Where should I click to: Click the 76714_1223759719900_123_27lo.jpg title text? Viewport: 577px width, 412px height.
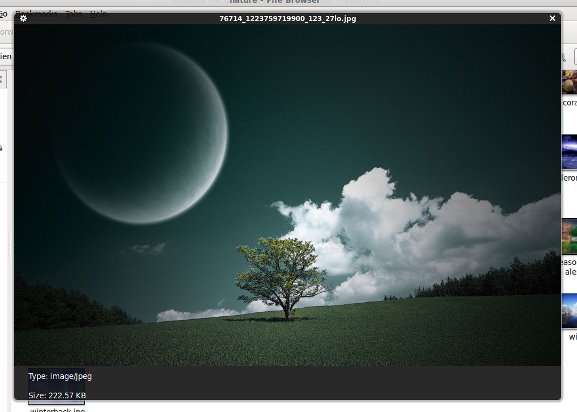(288, 18)
